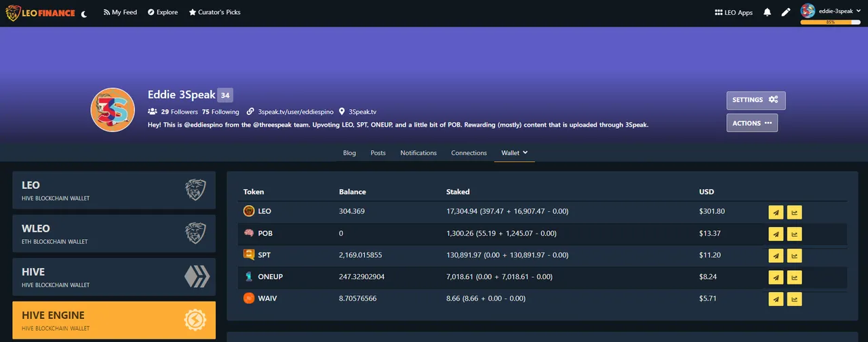Open notifications bell

coord(768,12)
